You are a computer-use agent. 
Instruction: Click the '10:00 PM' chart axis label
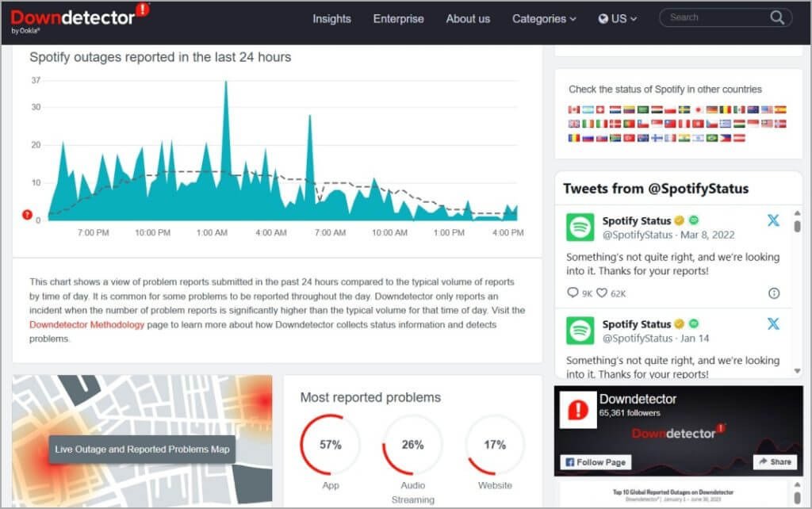(x=153, y=233)
